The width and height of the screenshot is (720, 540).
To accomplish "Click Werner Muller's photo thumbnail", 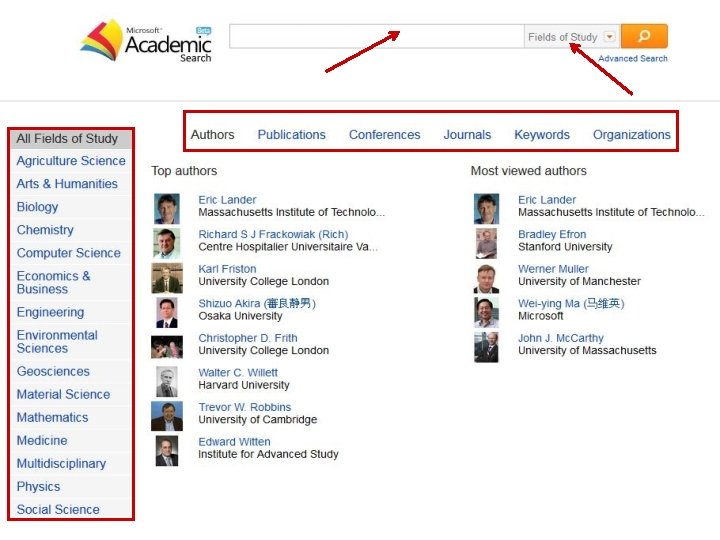I will point(486,278).
